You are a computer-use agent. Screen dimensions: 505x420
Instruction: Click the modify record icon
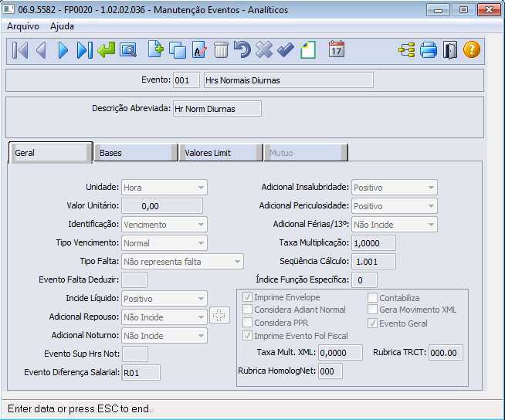point(199,49)
